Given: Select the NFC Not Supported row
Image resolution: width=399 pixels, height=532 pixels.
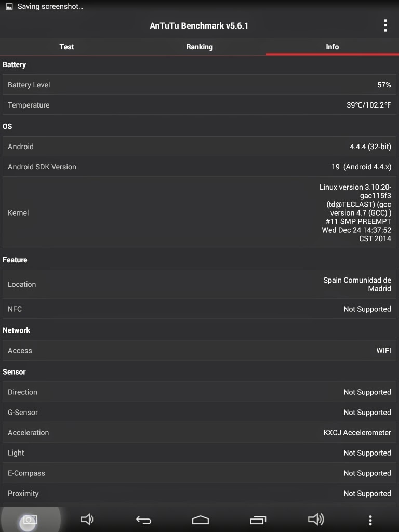Looking at the screenshot, I should [x=199, y=309].
